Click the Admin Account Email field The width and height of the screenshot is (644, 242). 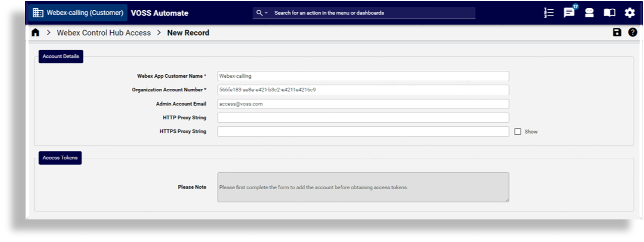[x=363, y=104]
